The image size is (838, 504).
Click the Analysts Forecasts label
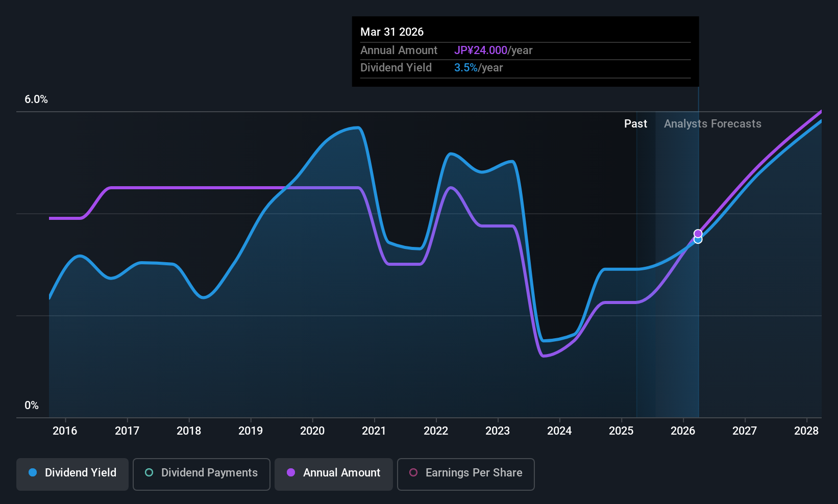(x=712, y=123)
